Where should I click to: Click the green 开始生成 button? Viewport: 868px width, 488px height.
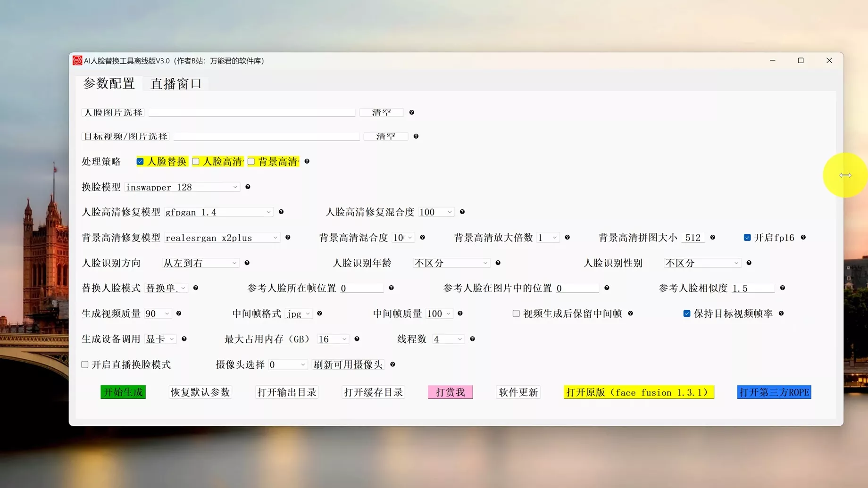(x=123, y=392)
